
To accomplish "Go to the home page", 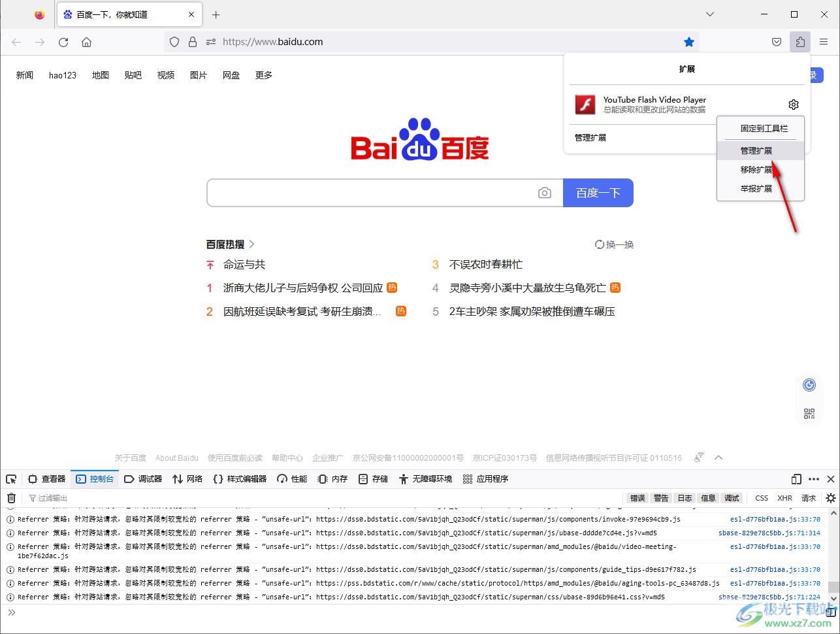I will [x=86, y=42].
